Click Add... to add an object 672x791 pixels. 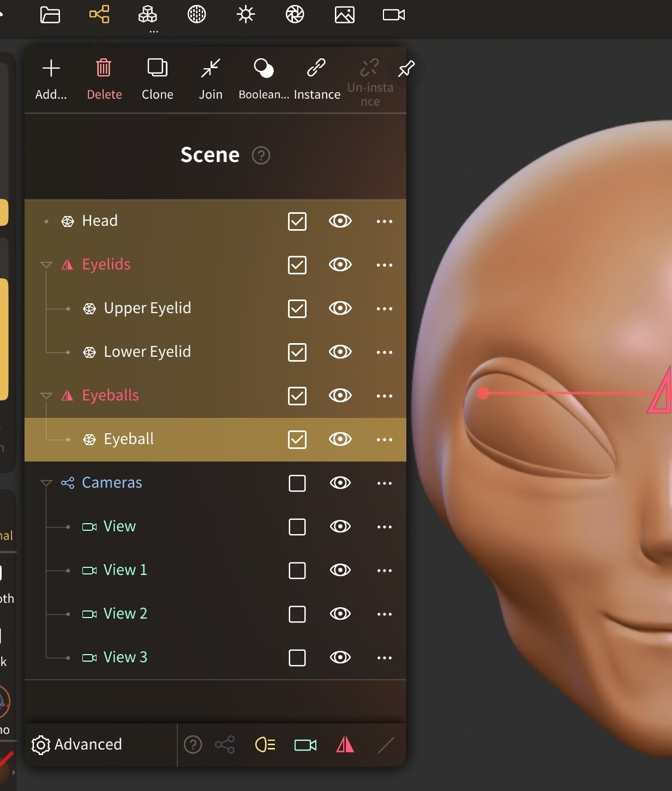[51, 80]
